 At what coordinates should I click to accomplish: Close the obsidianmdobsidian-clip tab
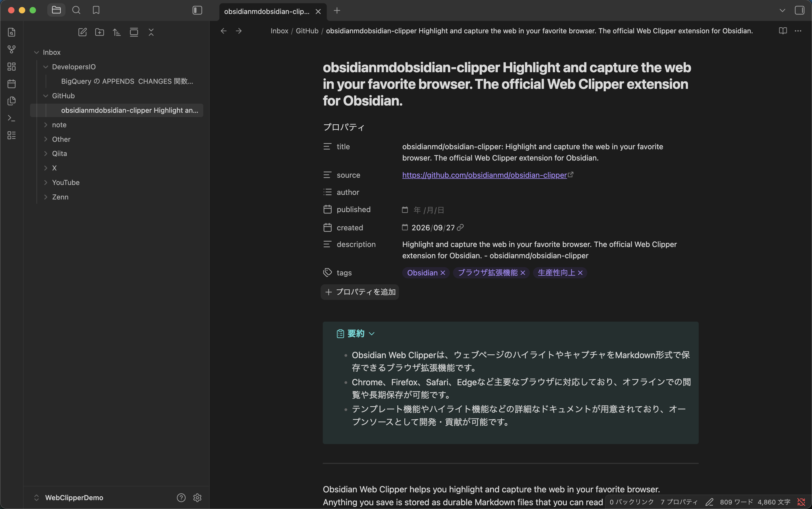(318, 12)
